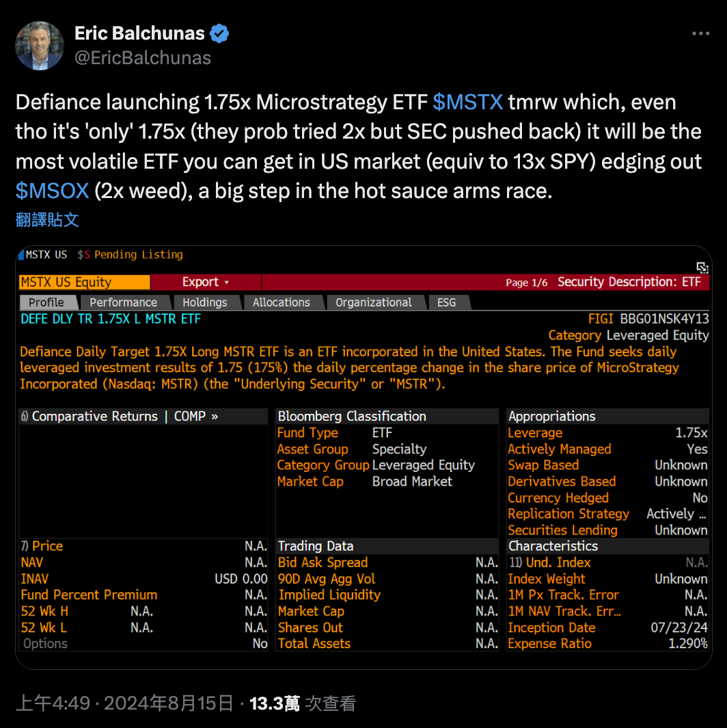
Task: Click the $MSTX cashtag link
Action: pyautogui.click(x=468, y=102)
